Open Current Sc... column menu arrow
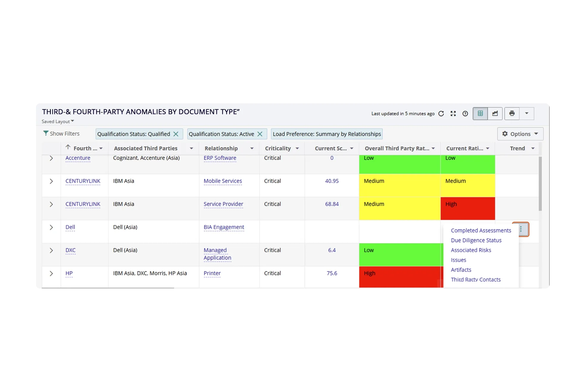The width and height of the screenshot is (588, 391). (352, 148)
